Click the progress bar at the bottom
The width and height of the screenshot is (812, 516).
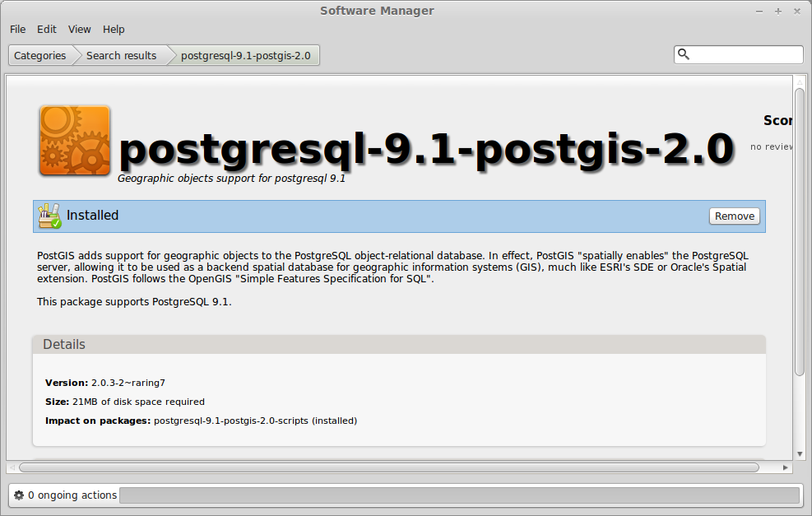coord(461,495)
